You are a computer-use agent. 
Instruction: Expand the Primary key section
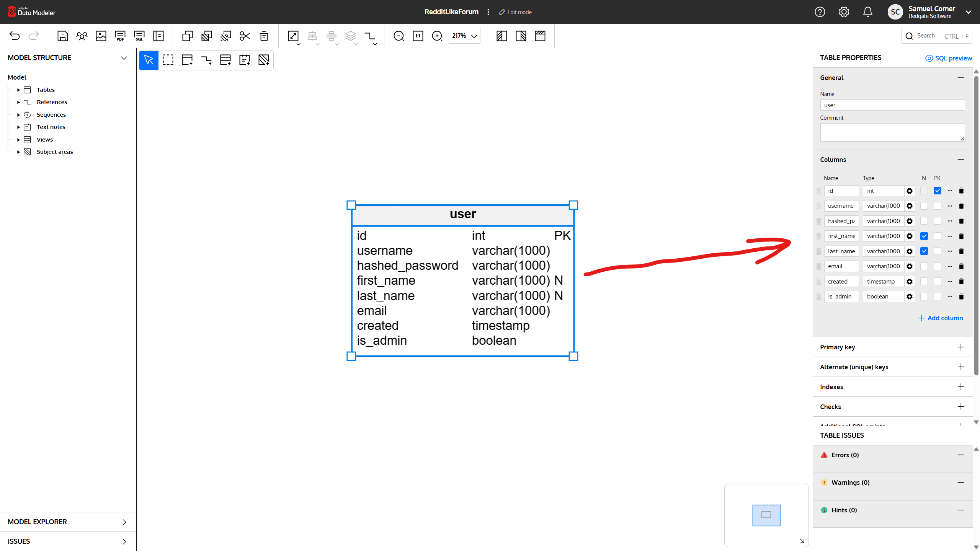point(960,347)
